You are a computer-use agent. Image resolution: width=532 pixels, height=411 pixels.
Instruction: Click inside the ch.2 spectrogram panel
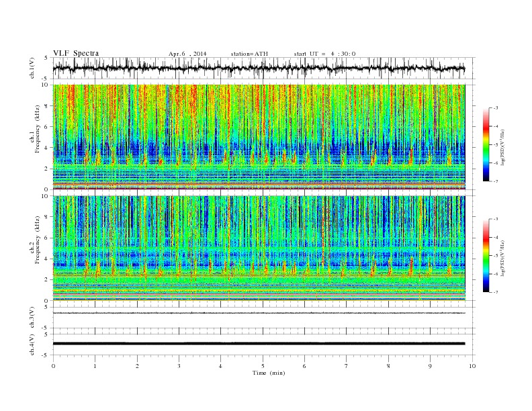tap(259, 248)
